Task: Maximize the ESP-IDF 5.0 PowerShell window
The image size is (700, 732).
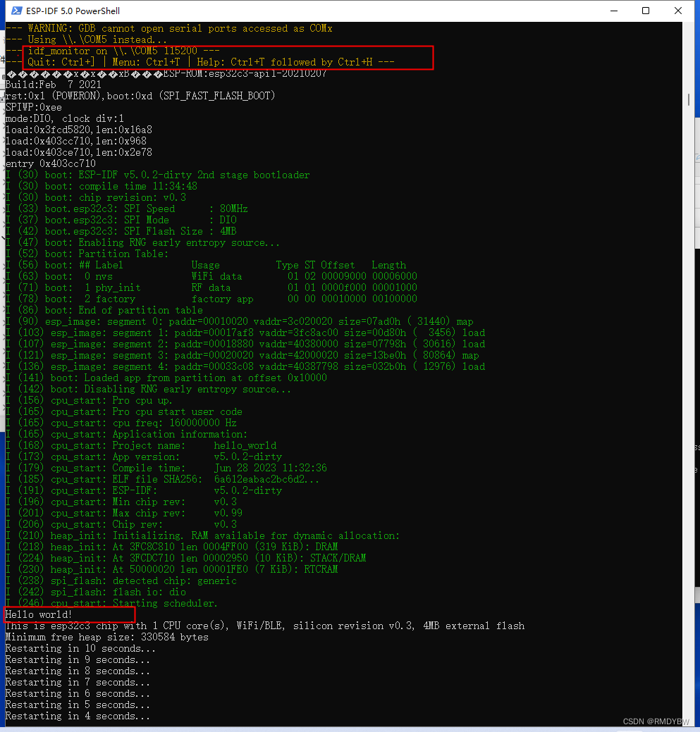Action: pyautogui.click(x=646, y=11)
